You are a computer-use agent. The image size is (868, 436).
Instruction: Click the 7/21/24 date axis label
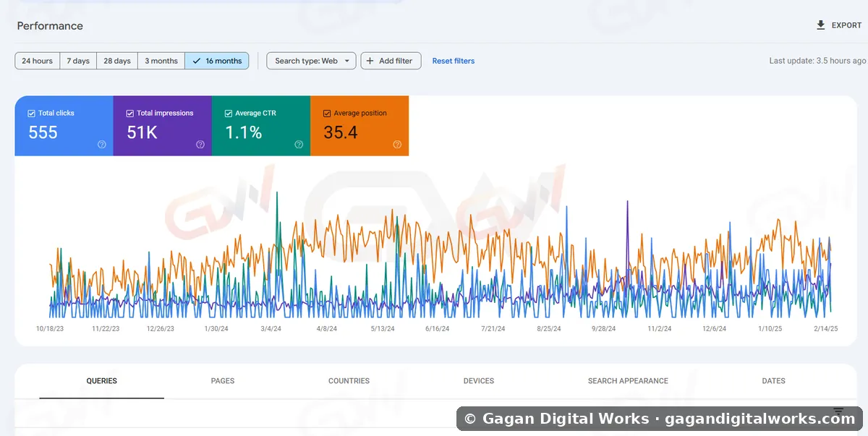tap(493, 328)
